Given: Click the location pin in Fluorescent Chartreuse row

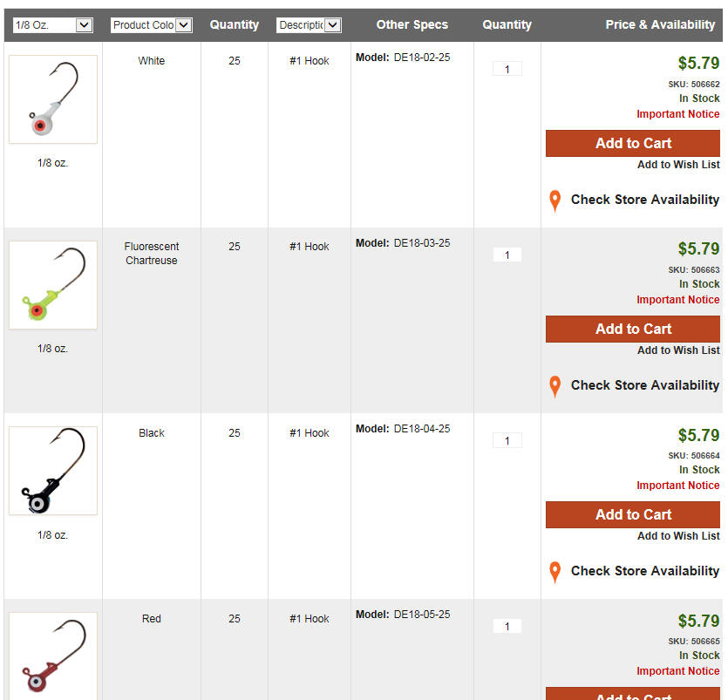Looking at the screenshot, I should tap(555, 387).
